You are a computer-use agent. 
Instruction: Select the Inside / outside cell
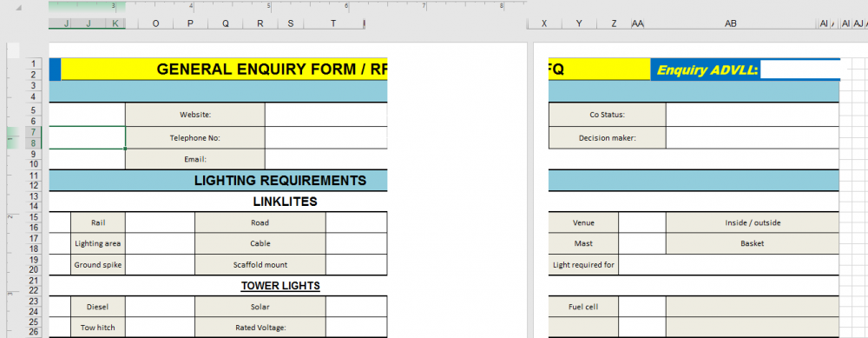(753, 222)
